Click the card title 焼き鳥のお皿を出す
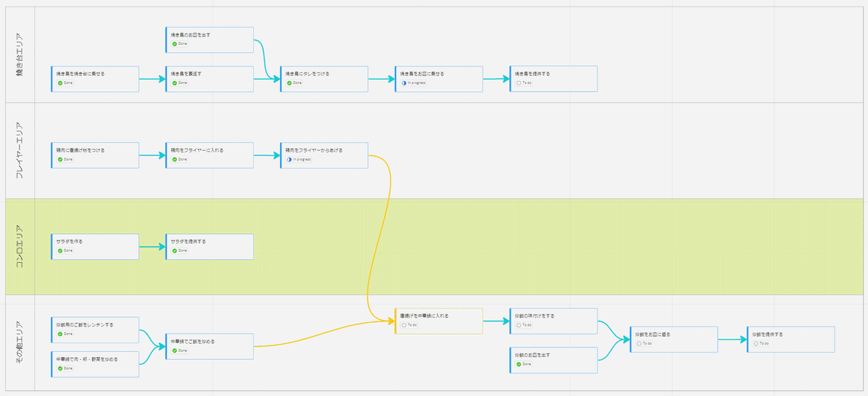This screenshot has width=868, height=396. (x=191, y=35)
